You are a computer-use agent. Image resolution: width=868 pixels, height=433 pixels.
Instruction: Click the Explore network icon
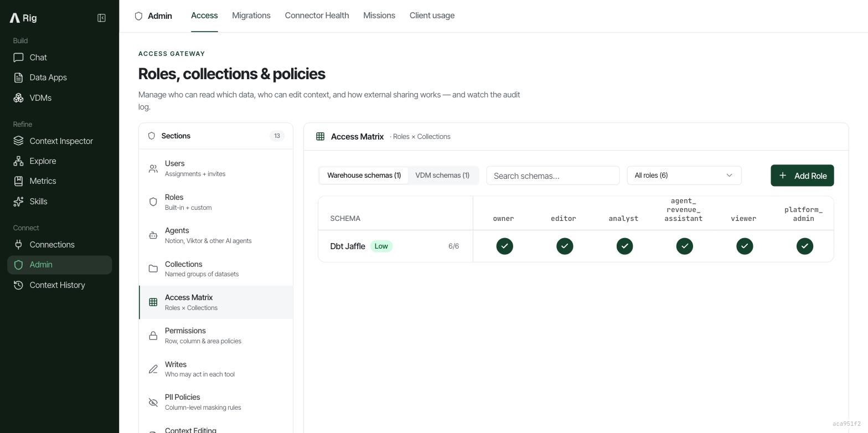18,161
